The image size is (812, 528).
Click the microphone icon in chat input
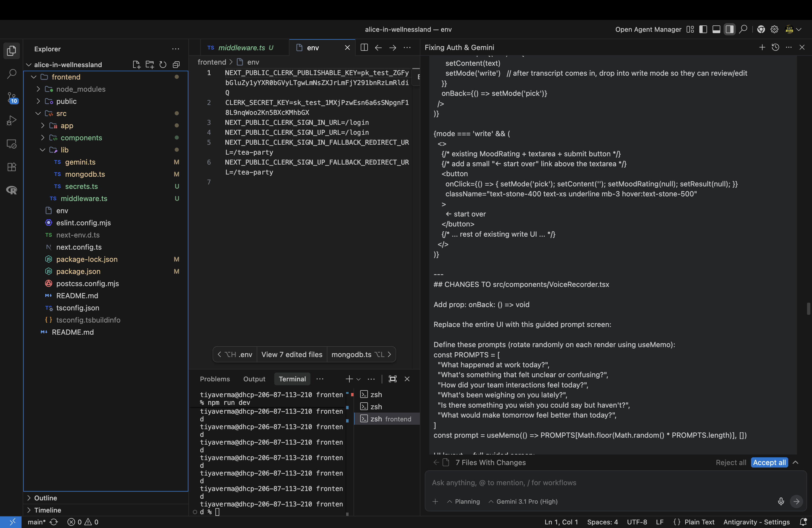click(781, 501)
